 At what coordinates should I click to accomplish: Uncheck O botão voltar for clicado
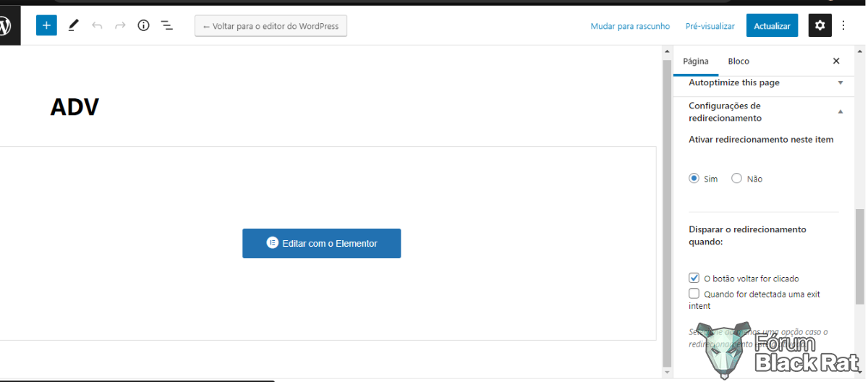click(694, 278)
